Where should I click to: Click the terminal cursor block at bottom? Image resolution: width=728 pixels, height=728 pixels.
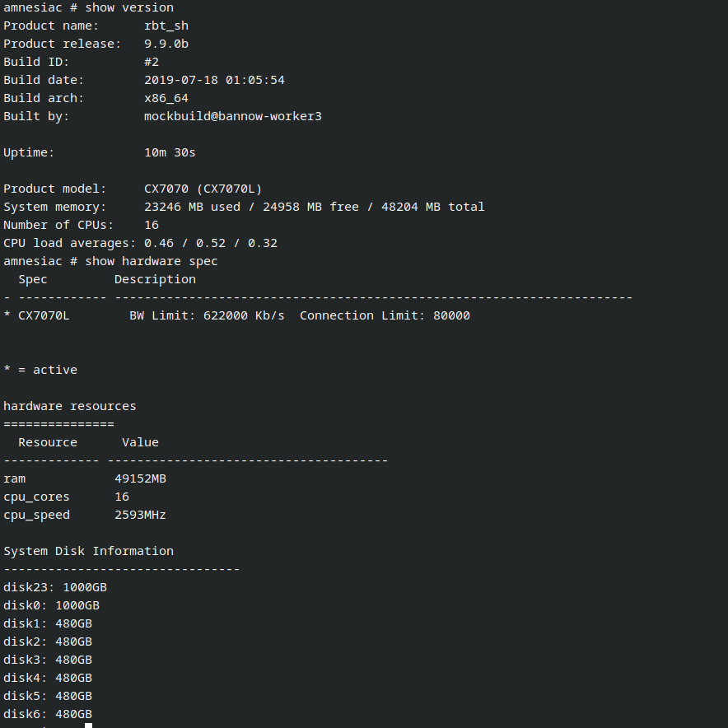[x=88, y=726]
